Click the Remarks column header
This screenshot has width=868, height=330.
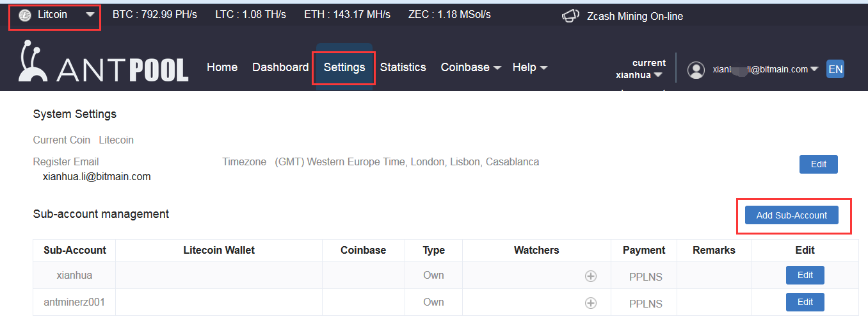(714, 250)
